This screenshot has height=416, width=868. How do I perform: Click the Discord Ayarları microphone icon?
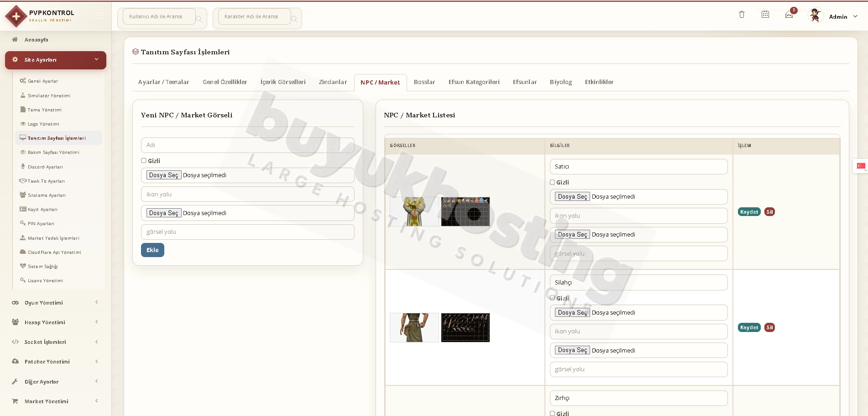tap(23, 167)
